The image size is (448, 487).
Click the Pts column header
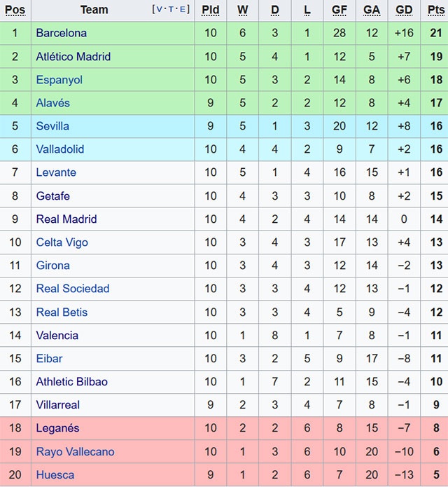(x=436, y=10)
